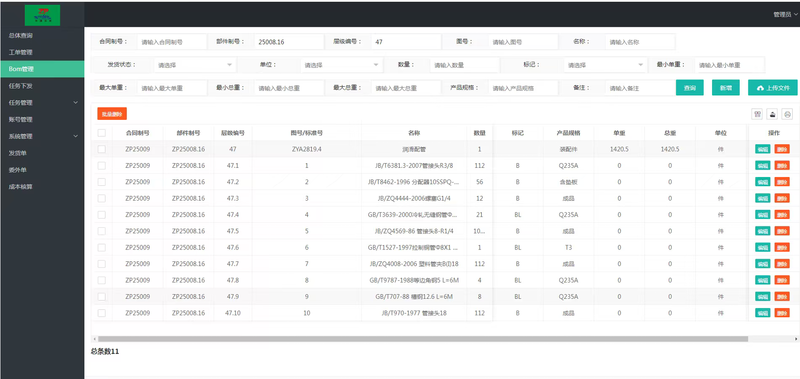
Task: Click 删除 for the 47.7 row
Action: tap(782, 264)
